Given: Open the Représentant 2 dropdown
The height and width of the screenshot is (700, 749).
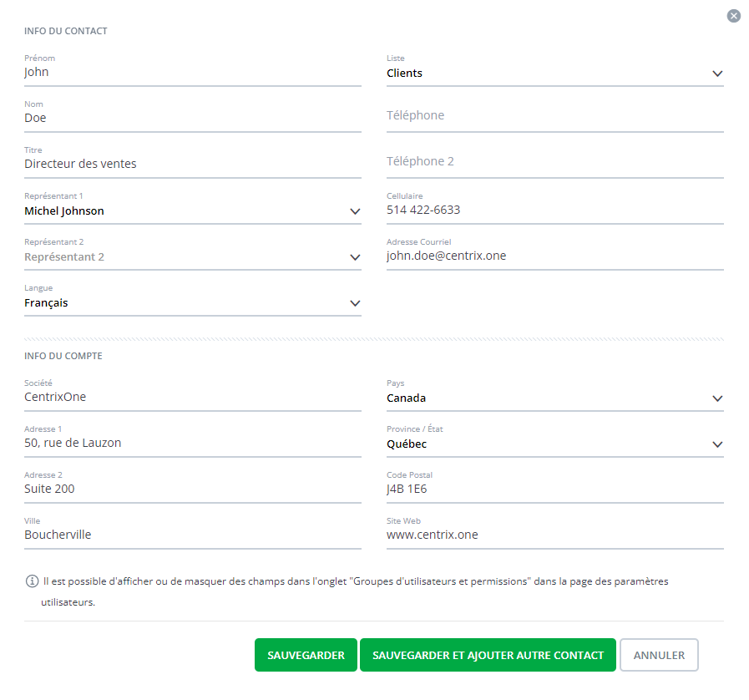Looking at the screenshot, I should coord(192,257).
